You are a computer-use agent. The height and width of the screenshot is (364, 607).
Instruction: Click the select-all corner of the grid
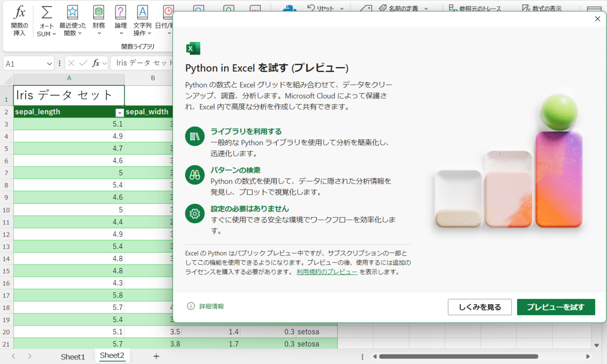pyautogui.click(x=7, y=79)
